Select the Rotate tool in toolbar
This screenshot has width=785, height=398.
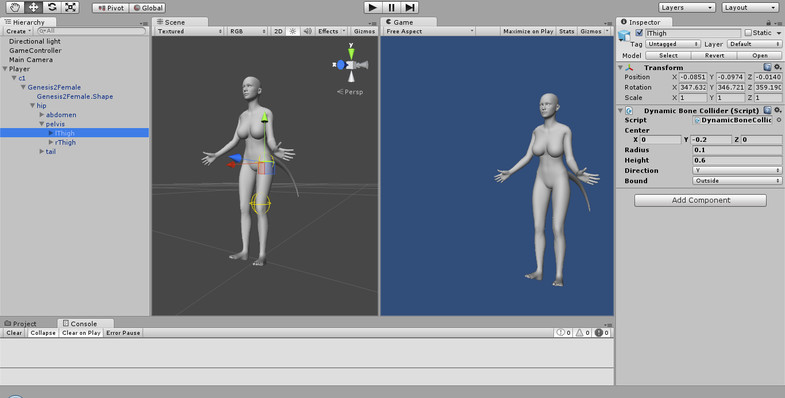pyautogui.click(x=52, y=8)
